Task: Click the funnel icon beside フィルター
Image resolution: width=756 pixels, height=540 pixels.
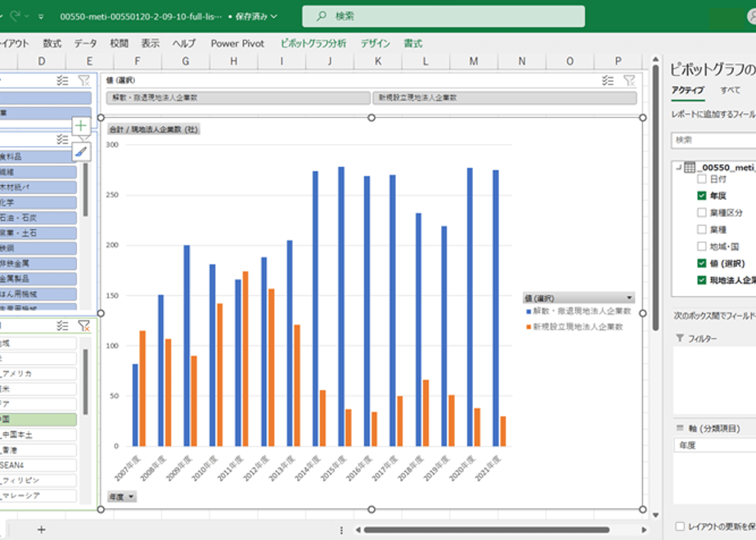Action: coord(680,338)
